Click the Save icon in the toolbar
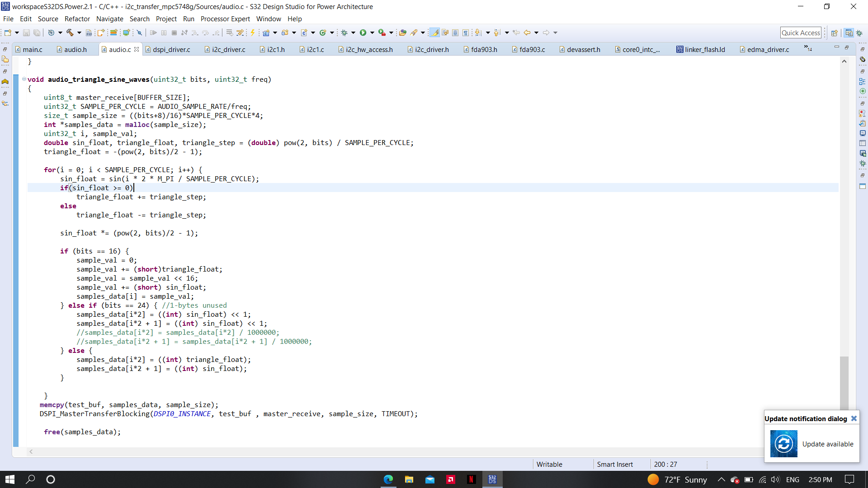This screenshot has height=488, width=868. coord(26,33)
